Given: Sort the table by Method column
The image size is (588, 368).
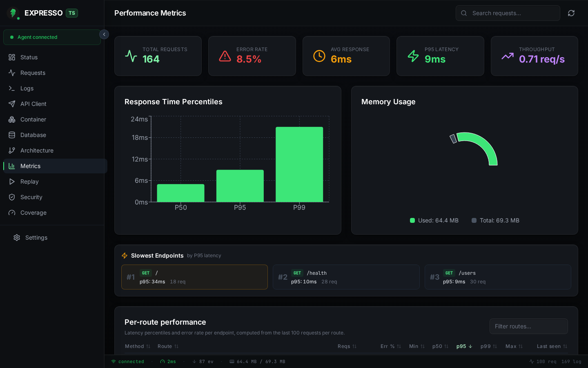Looking at the screenshot, I should (x=138, y=346).
